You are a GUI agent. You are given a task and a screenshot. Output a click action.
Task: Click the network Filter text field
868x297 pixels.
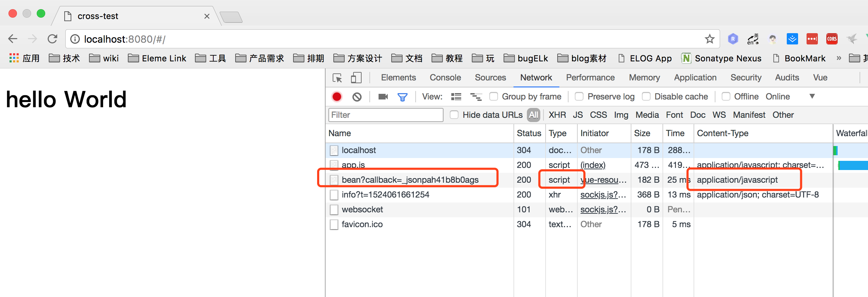click(x=386, y=115)
